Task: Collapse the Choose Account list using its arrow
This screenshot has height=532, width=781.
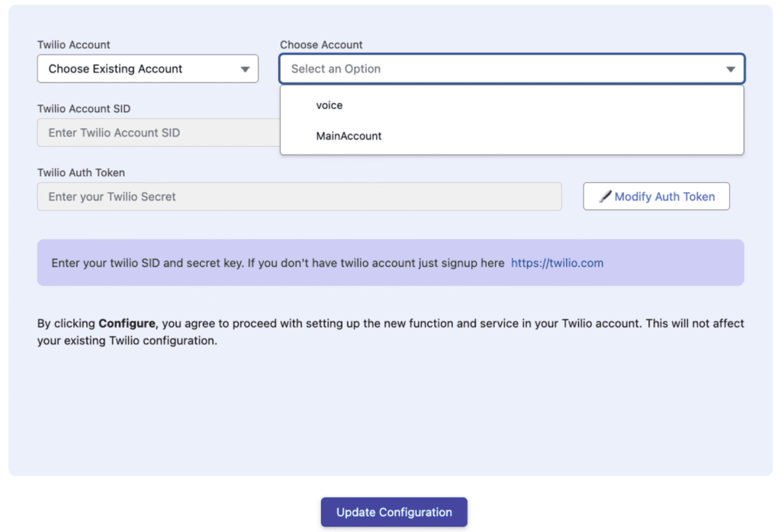Action: click(730, 69)
